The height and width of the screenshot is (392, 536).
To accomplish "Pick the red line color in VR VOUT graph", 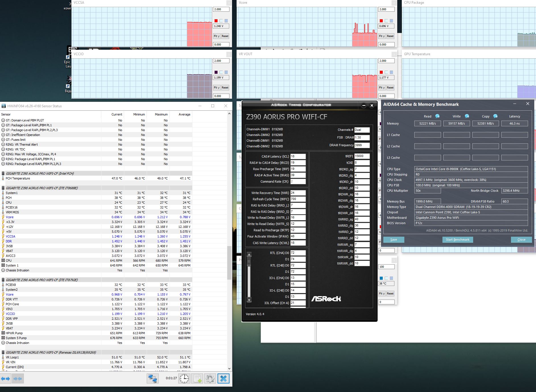I will coord(381,72).
